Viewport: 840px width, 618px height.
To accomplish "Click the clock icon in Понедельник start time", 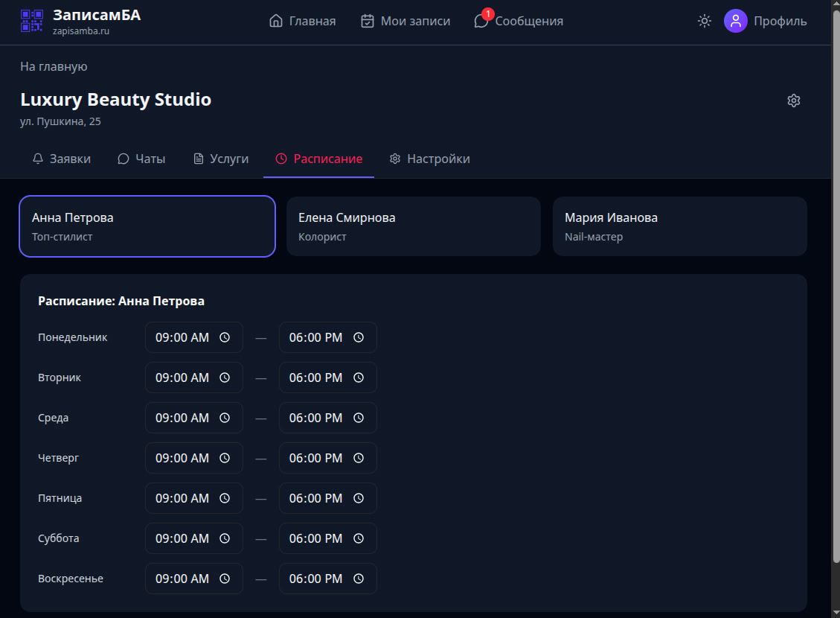I will point(225,337).
